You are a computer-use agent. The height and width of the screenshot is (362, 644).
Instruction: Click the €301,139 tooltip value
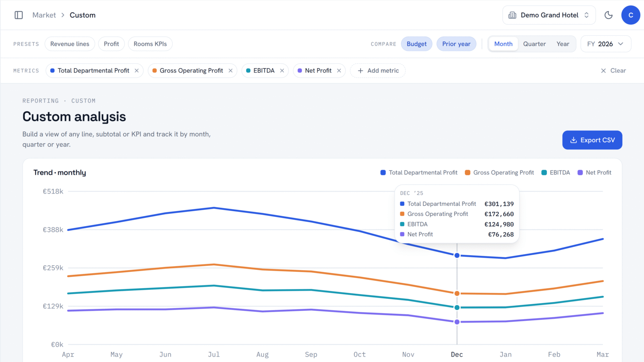[x=499, y=204]
